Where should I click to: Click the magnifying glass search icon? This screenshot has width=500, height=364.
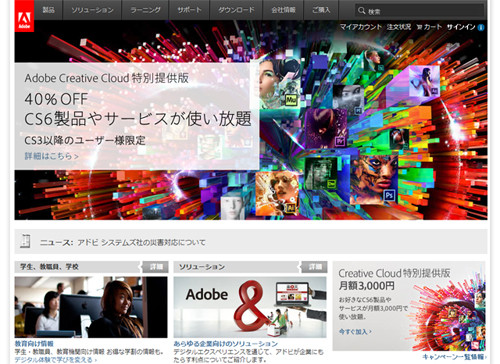[x=361, y=11]
